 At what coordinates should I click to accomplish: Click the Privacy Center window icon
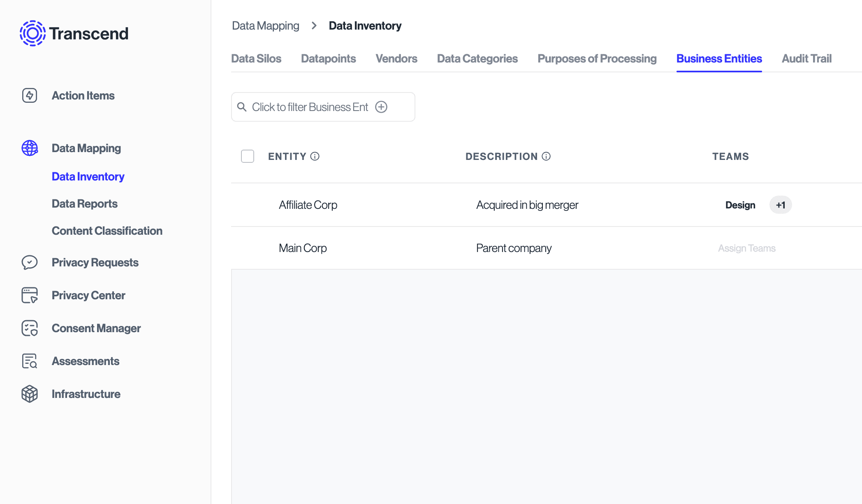(30, 295)
